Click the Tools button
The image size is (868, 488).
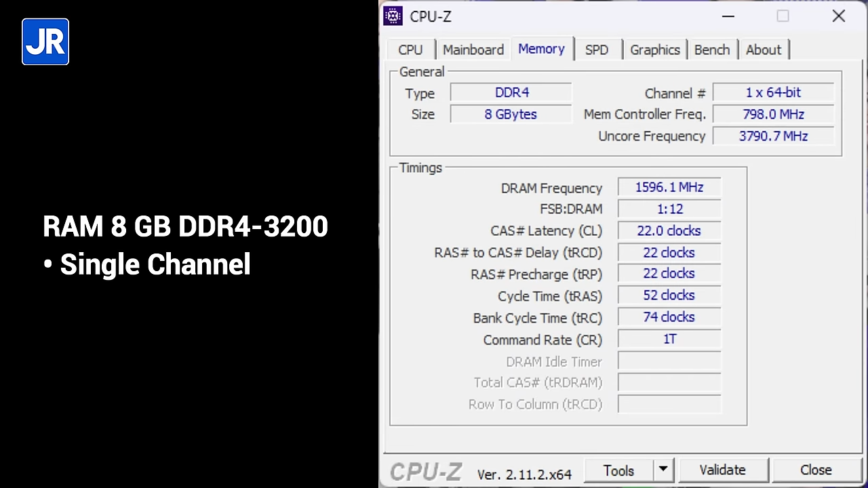point(618,470)
